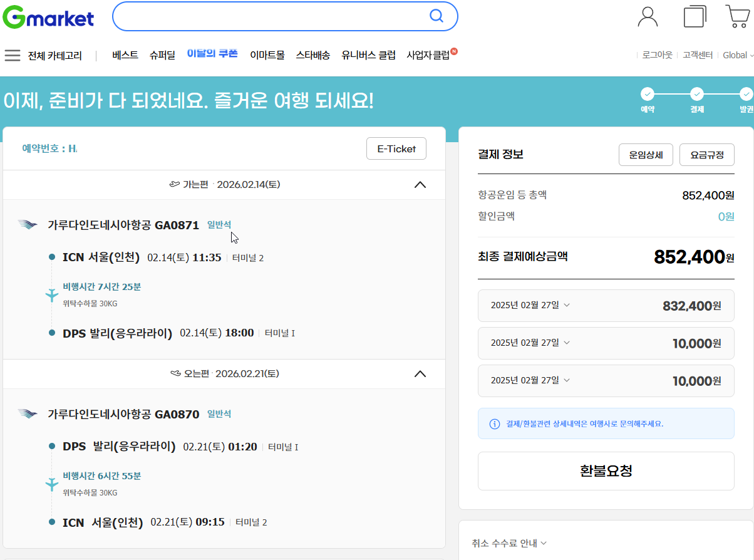Open the hamburger menu for 전체 카테고리
This screenshot has height=560, width=754.
click(x=13, y=56)
